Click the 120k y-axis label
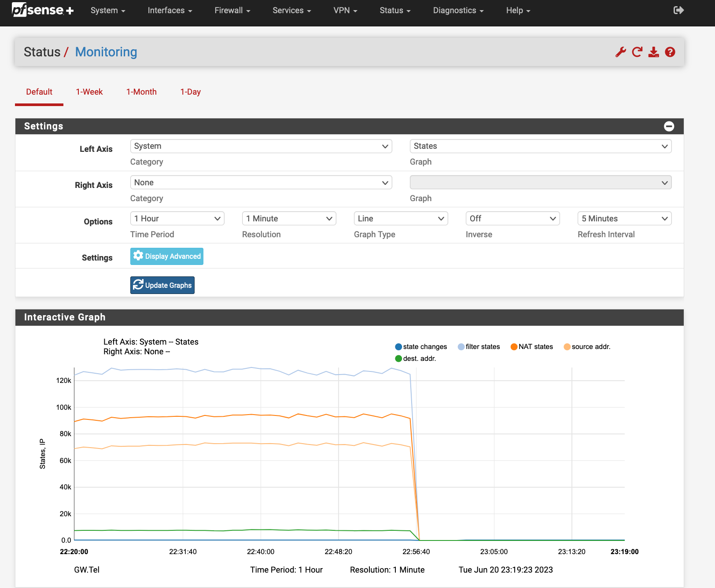This screenshot has height=588, width=715. click(64, 381)
